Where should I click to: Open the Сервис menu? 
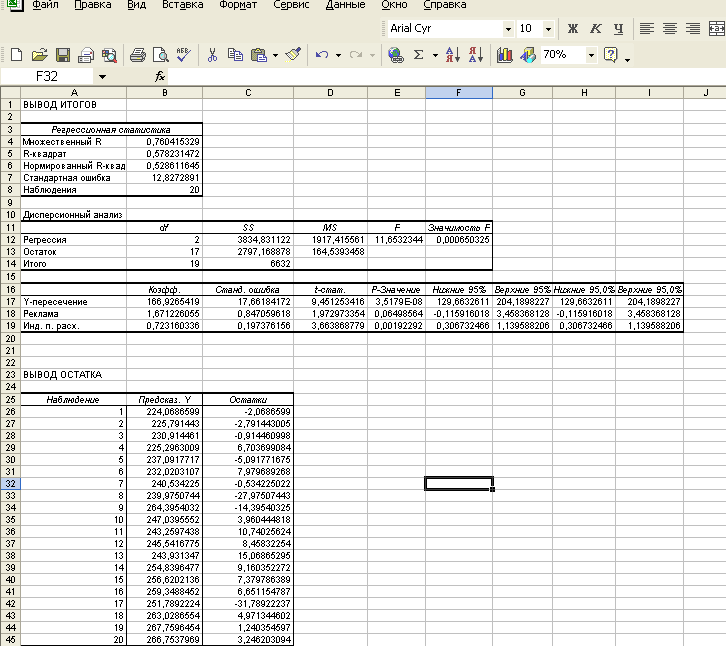[291, 5]
